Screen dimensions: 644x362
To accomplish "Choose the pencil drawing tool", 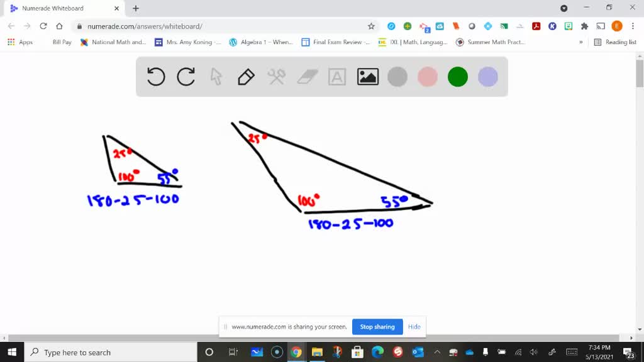I will pyautogui.click(x=246, y=77).
